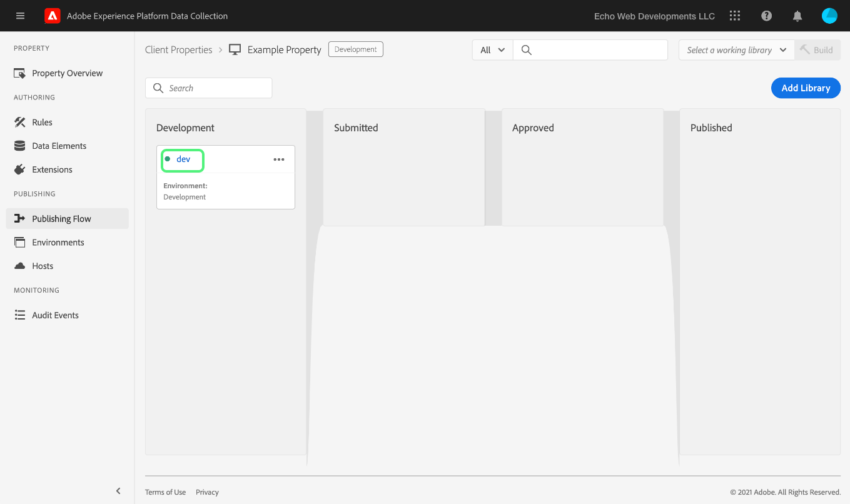This screenshot has height=504, width=850.
Task: Click the Build button
Action: click(x=817, y=50)
